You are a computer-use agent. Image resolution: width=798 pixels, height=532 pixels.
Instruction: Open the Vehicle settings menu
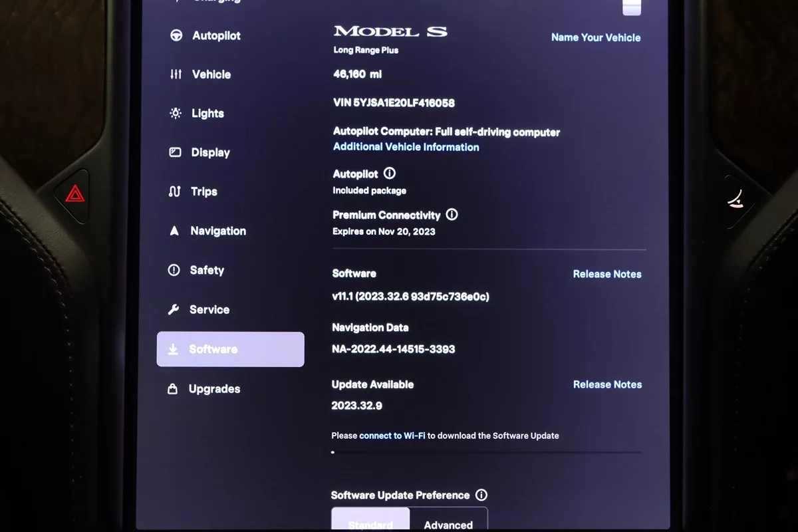(211, 74)
